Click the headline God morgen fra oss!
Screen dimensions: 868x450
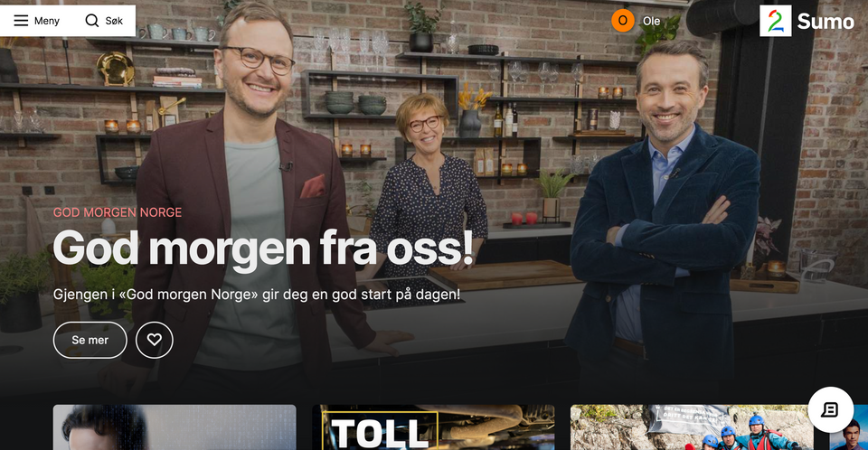tap(263, 249)
